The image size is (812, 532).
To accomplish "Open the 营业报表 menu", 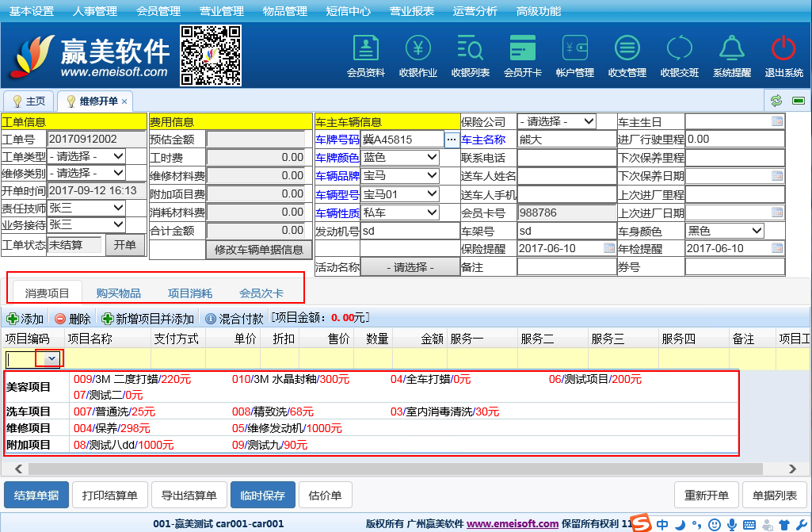I will pyautogui.click(x=411, y=11).
